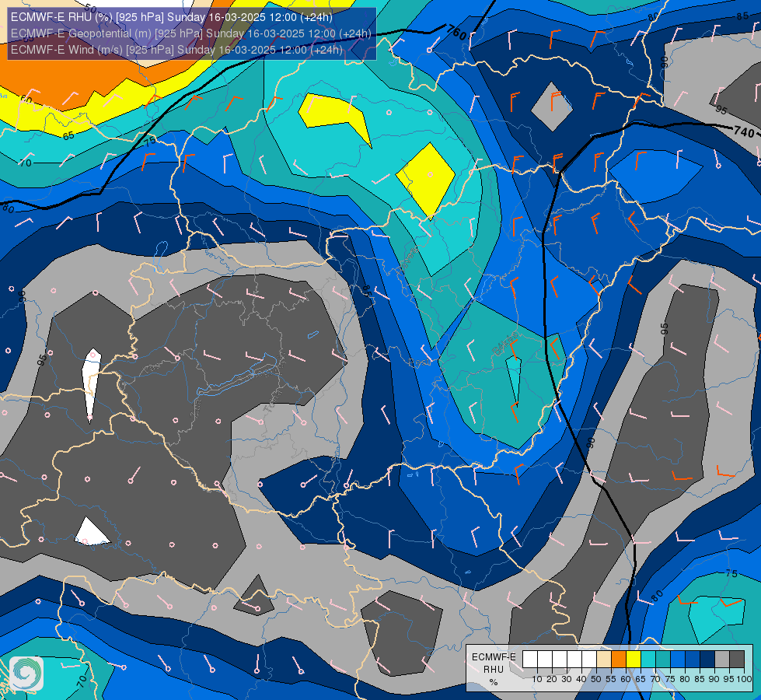The height and width of the screenshot is (700, 761).
Task: Pick the teal 70-75 legend swatch
Action: pos(663,660)
